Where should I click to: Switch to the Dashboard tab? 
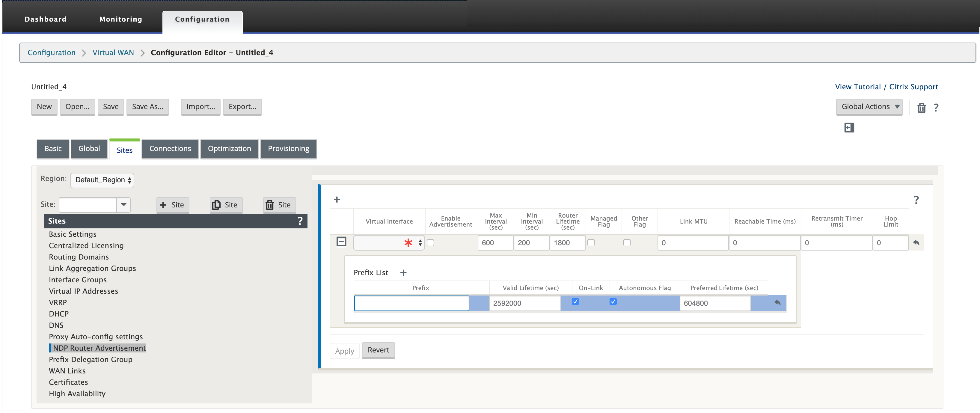click(45, 19)
